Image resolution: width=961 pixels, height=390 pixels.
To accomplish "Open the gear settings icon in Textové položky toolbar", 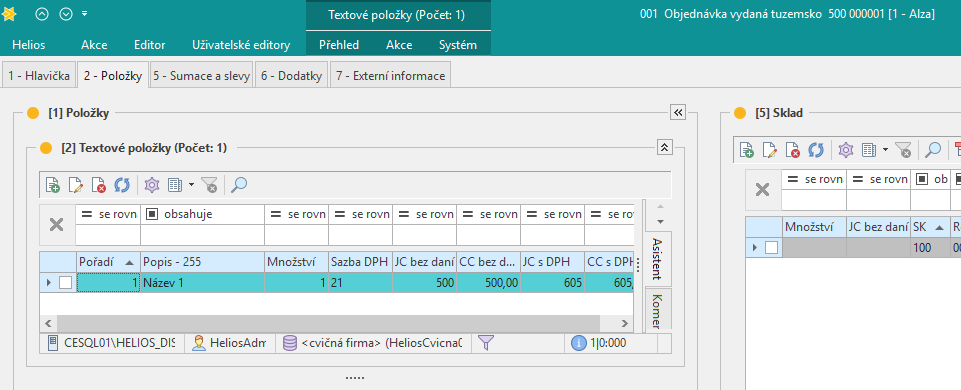I will click(x=151, y=185).
